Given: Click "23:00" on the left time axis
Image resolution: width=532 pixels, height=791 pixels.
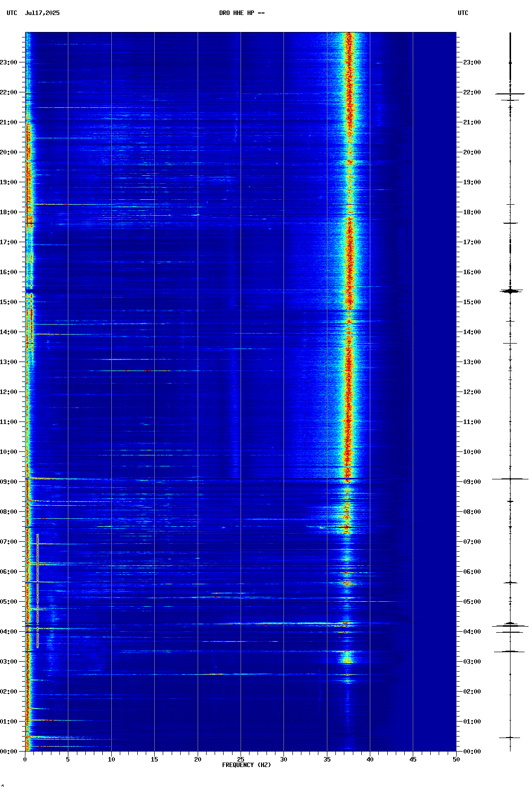Looking at the screenshot, I should coord(8,62).
